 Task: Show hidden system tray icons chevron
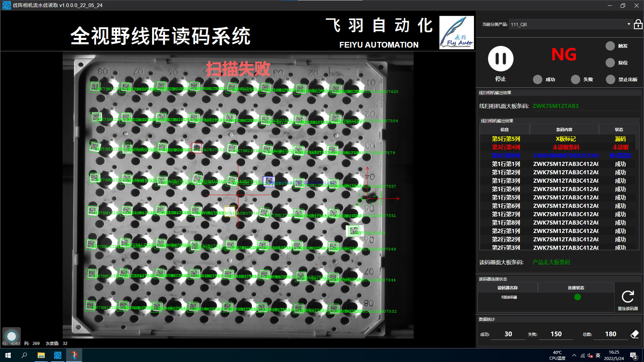pyautogui.click(x=574, y=355)
